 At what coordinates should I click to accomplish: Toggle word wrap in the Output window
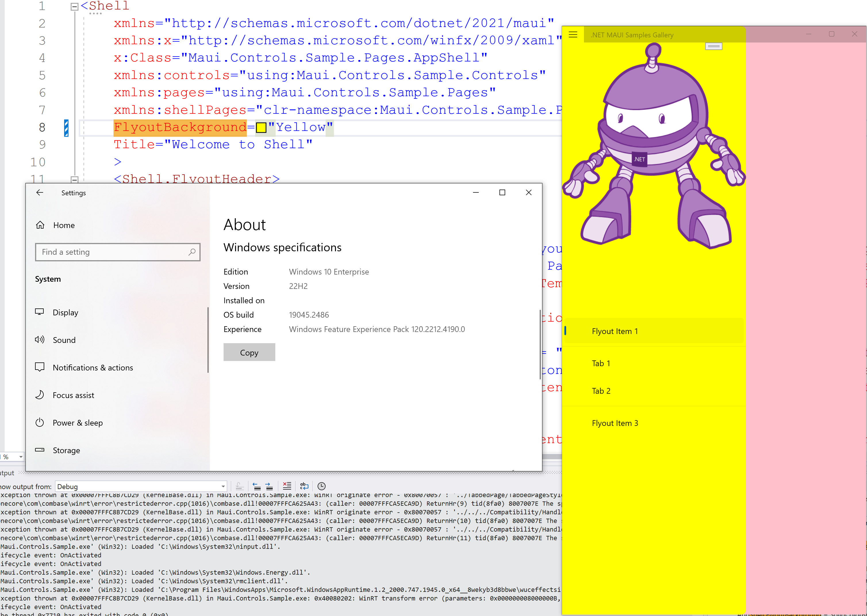[304, 486]
